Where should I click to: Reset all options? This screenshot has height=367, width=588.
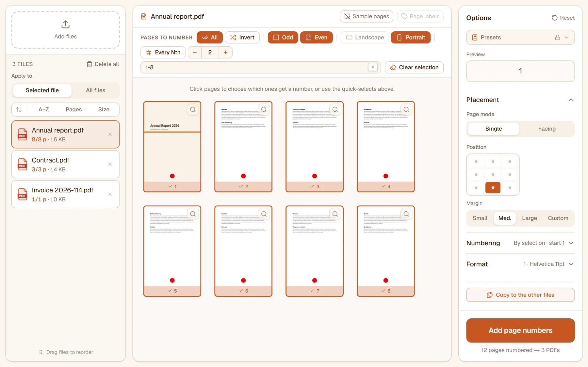[x=563, y=18]
